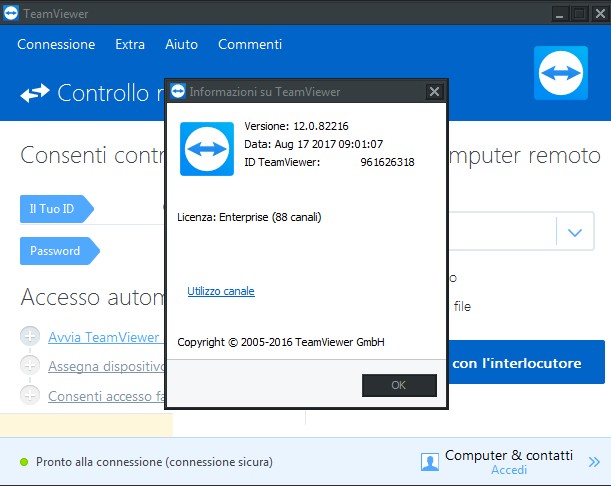Expand the Computer & contatti panel with double chevron
The image size is (611, 486).
(594, 462)
